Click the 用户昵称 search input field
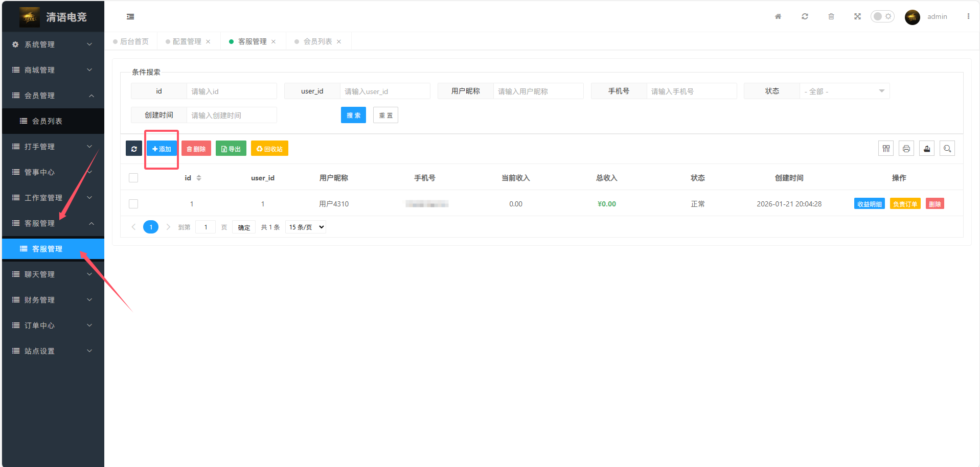980x467 pixels. coord(538,91)
